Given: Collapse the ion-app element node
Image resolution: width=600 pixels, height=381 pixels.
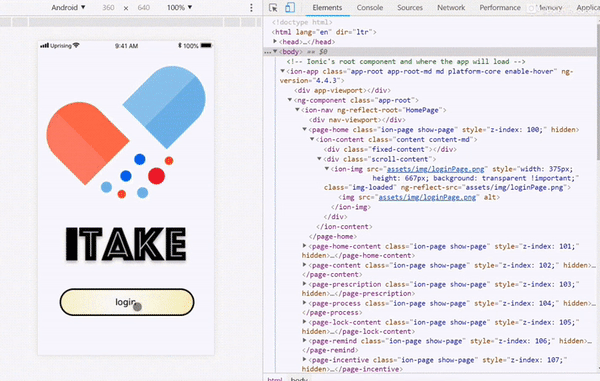Looking at the screenshot, I should click(x=282, y=71).
